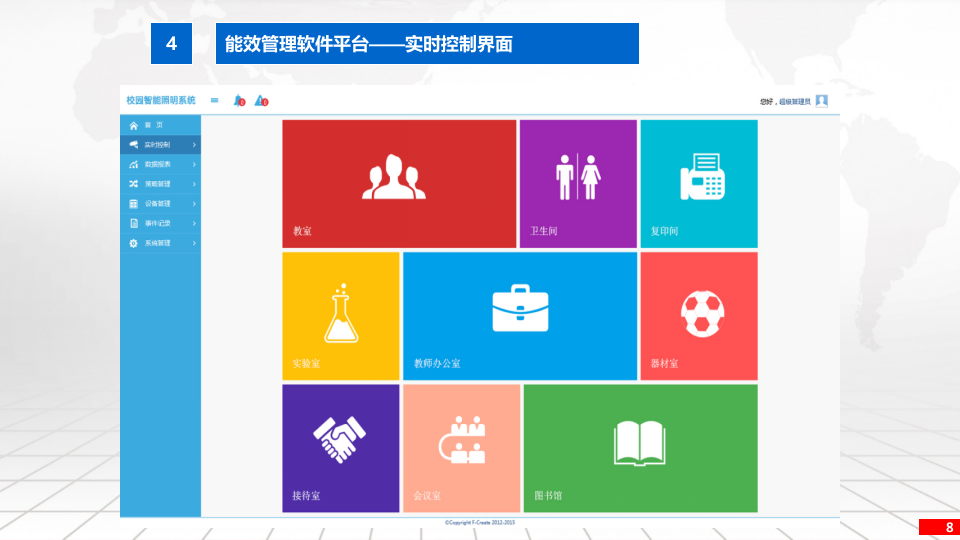Expand the 系统管理 chevron
This screenshot has height=540, width=960.
[194, 243]
